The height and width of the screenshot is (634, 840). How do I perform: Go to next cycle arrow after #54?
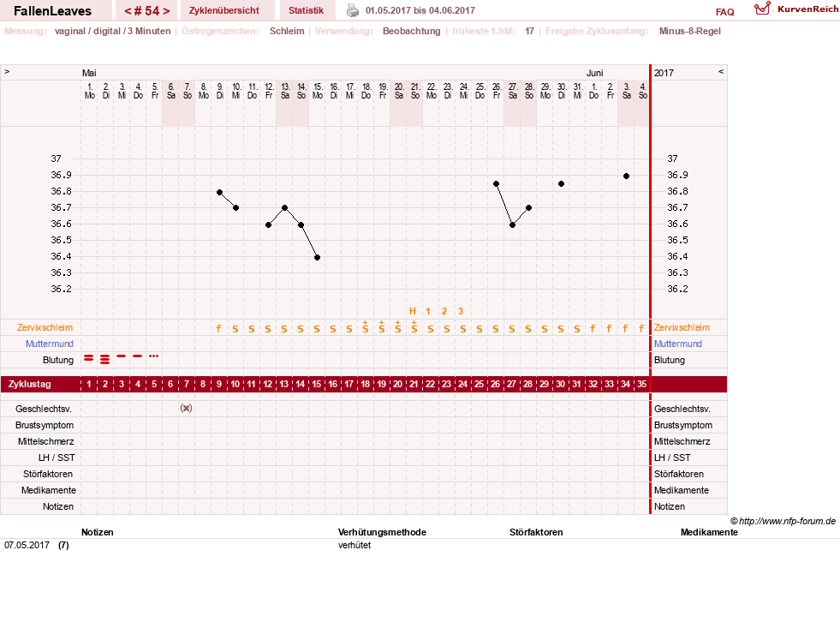point(167,11)
